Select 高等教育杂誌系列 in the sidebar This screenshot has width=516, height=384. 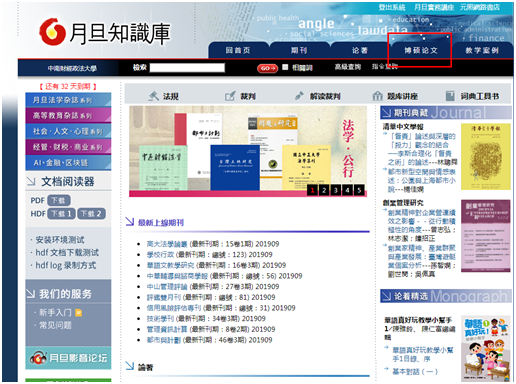click(x=68, y=115)
